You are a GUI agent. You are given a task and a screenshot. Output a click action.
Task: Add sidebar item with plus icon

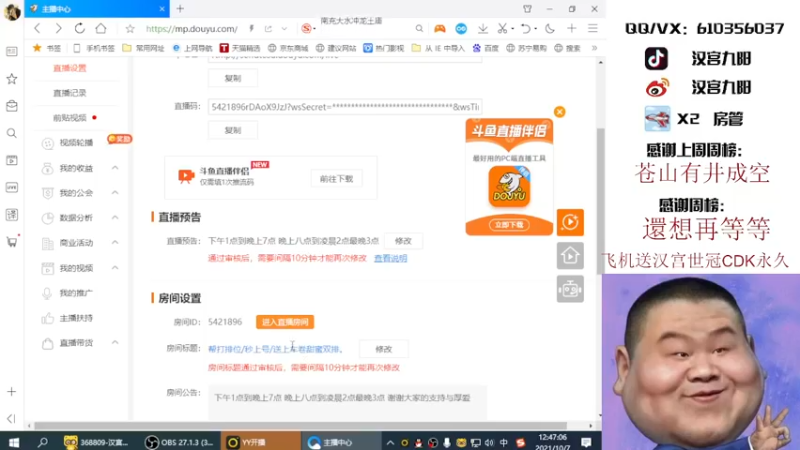[x=11, y=391]
